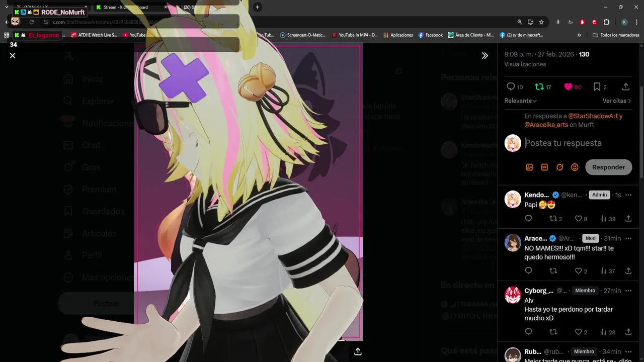644x362 pixels.
Task: Open Kendo's profile avatar in replies
Action: pyautogui.click(x=513, y=199)
